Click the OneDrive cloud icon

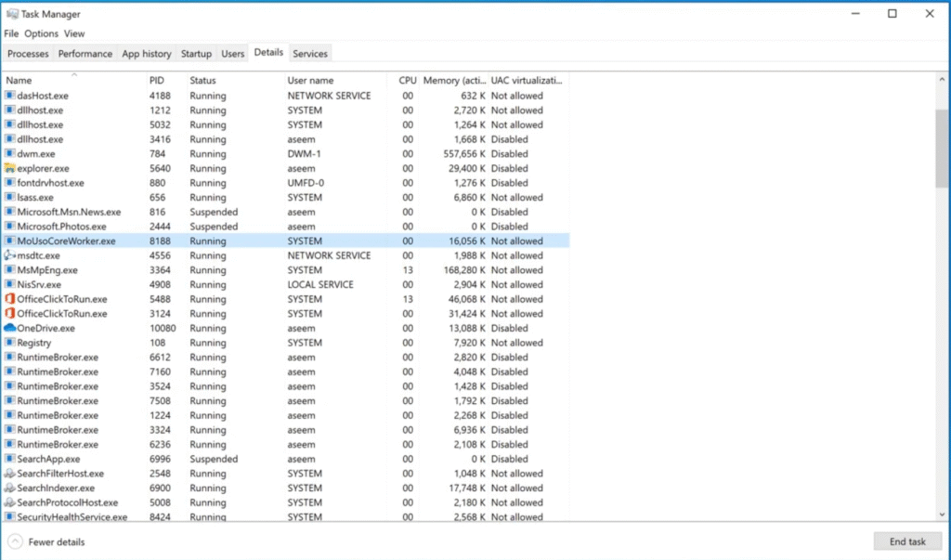click(10, 328)
